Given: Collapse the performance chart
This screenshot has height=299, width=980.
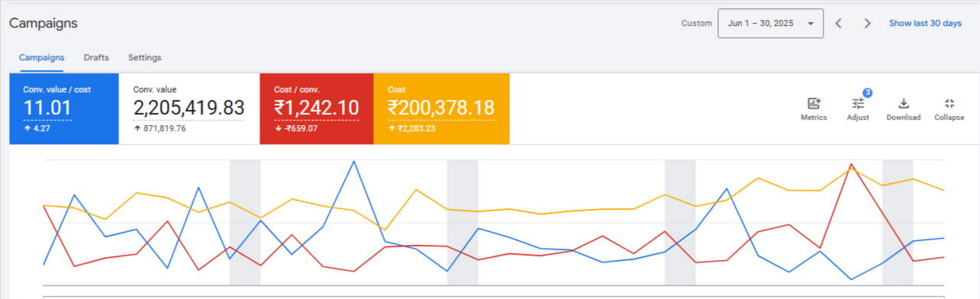Looking at the screenshot, I should 949,109.
